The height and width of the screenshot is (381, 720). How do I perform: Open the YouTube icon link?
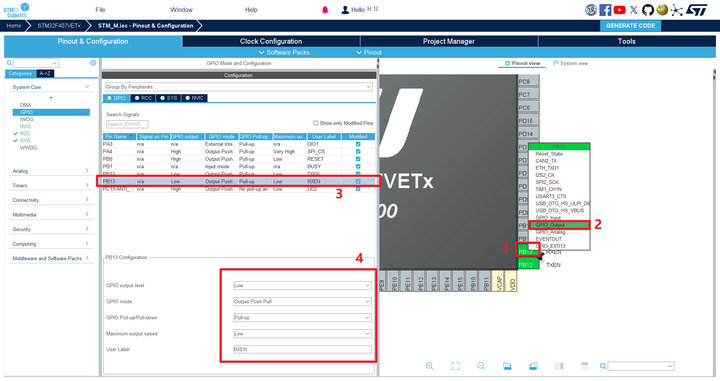[619, 10]
